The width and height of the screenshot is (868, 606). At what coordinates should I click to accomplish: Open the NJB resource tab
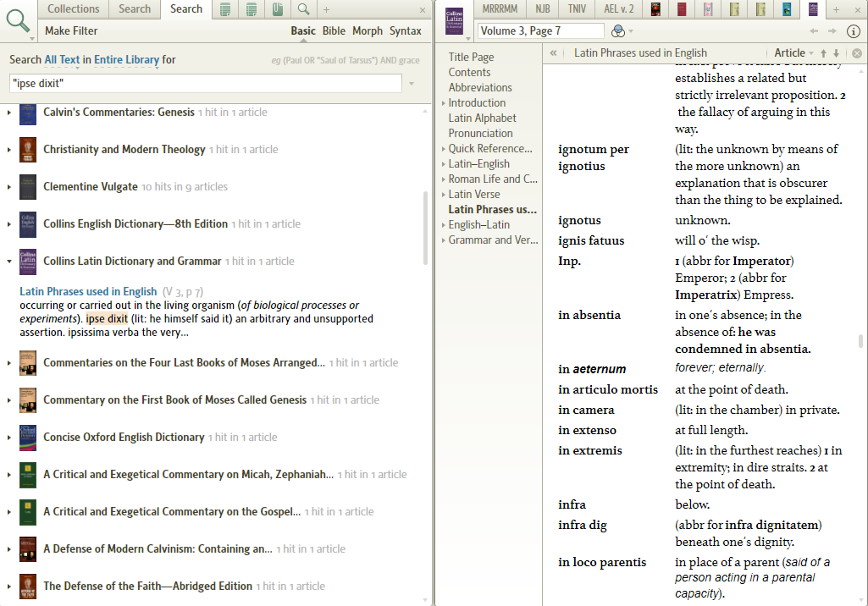[543, 8]
